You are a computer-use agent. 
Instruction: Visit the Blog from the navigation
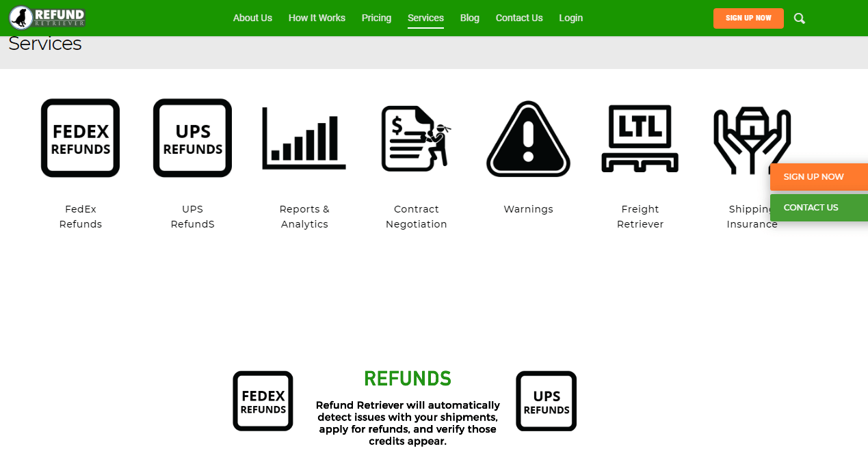470,18
